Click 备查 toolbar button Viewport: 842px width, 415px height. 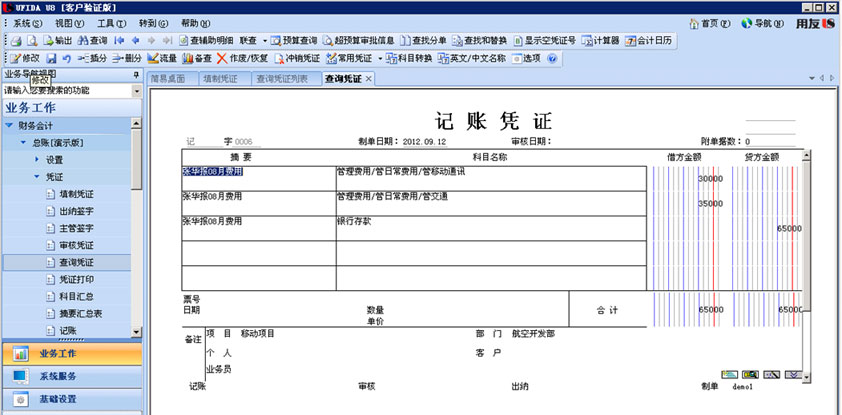197,59
